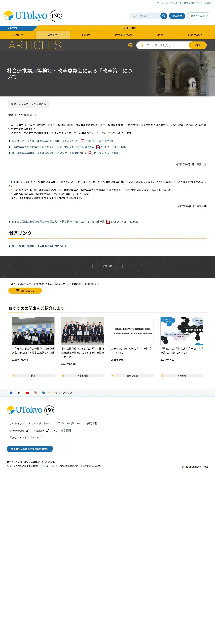Click the site search magnifier button
215x644 pixels.
[x=164, y=16]
